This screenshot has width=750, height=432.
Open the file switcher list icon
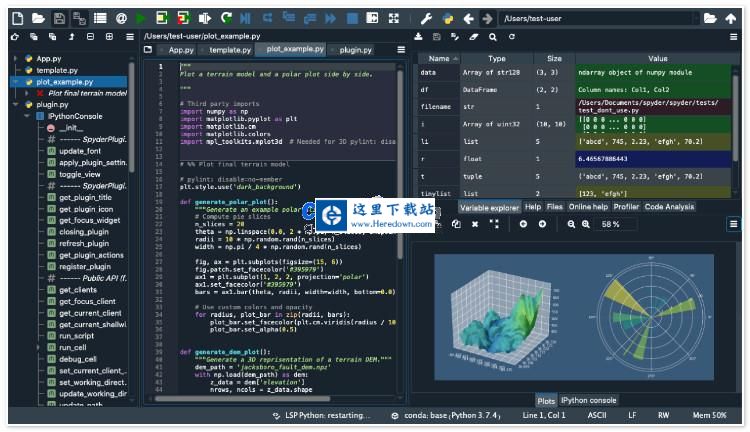[x=100, y=18]
